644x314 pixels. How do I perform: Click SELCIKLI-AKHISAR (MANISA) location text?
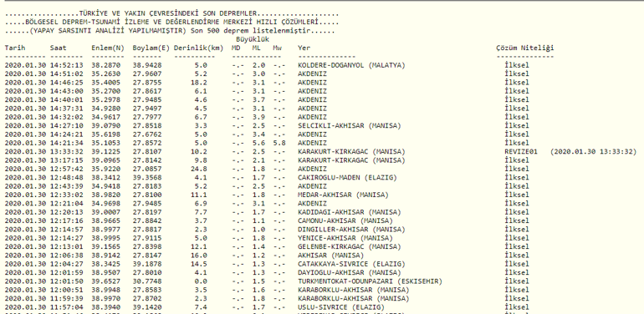click(x=349, y=126)
